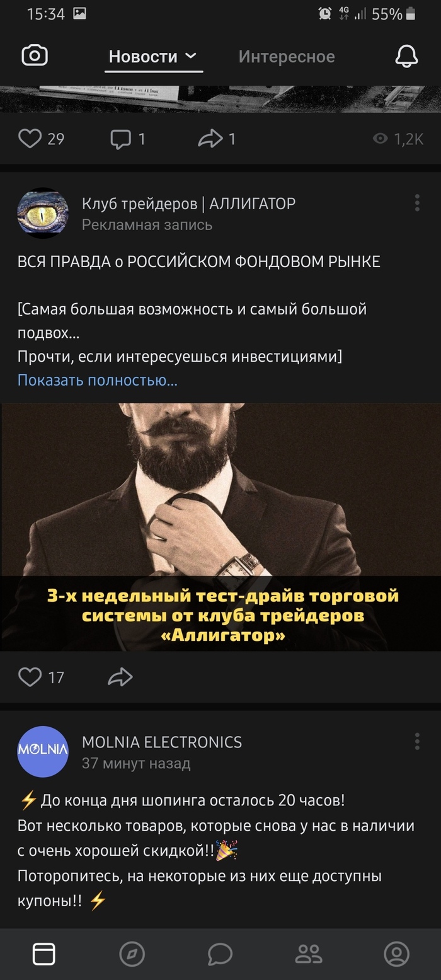Image resolution: width=441 pixels, height=980 pixels.
Task: Like the post with 29 likes
Action: [x=30, y=138]
